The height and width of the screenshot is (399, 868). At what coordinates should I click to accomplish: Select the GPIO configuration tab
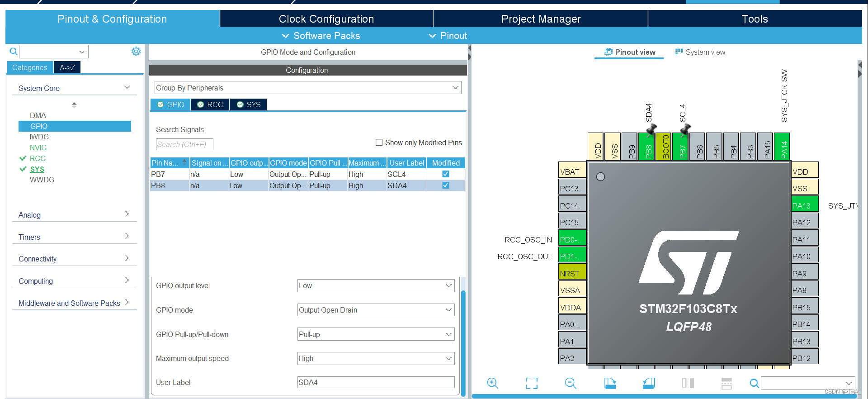[x=170, y=104]
